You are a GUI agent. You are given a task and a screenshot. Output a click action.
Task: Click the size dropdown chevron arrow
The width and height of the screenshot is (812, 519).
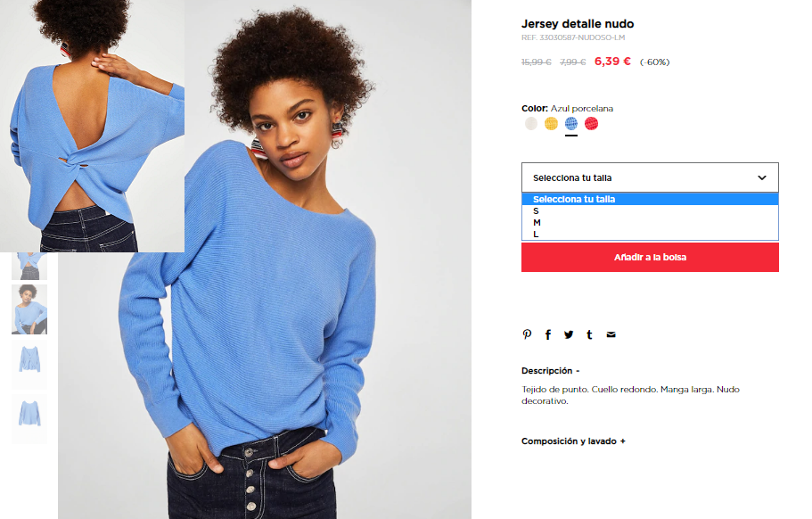[762, 177]
